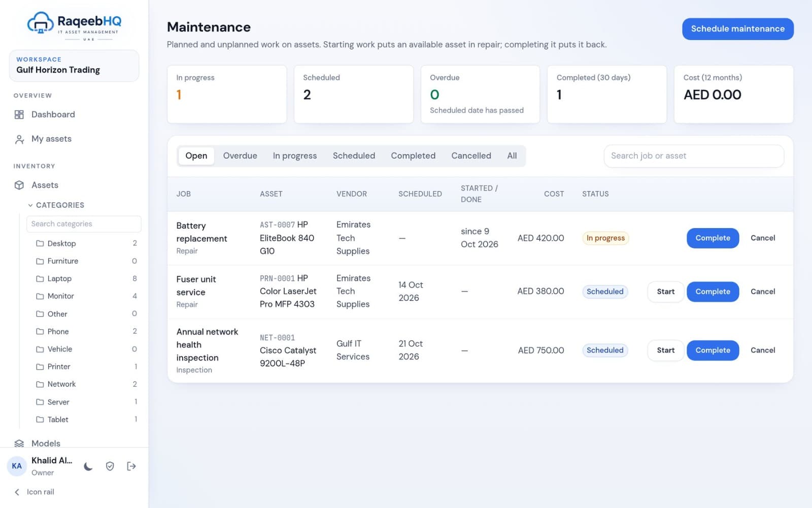
Task: Click the Laptop category folder icon
Action: pyautogui.click(x=40, y=279)
